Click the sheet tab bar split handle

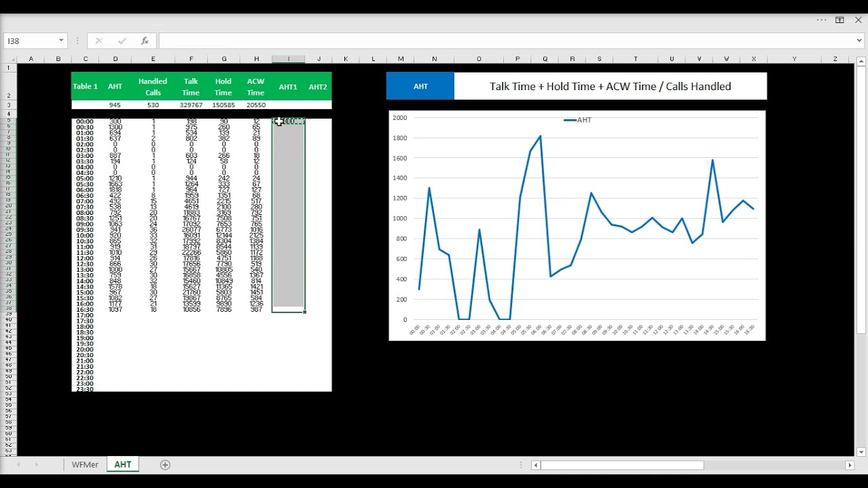(521, 465)
